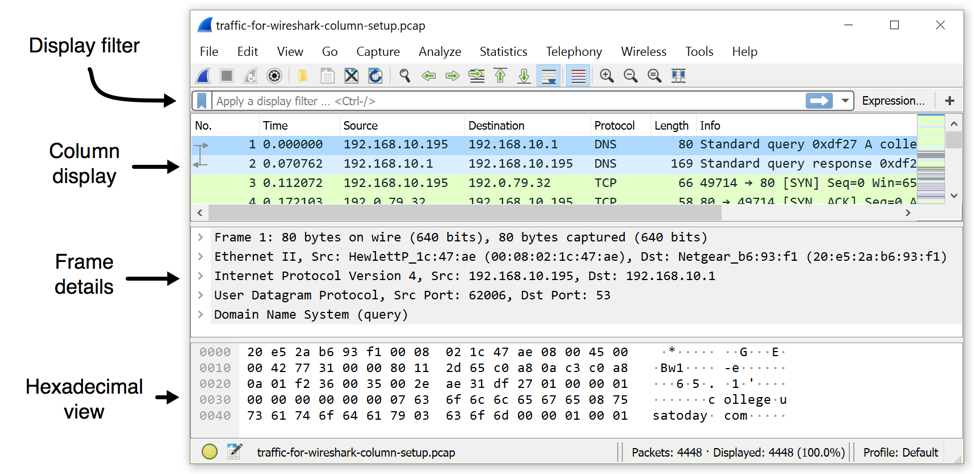Find a packet with the magnifier icon
The image size is (974, 474).
[404, 76]
